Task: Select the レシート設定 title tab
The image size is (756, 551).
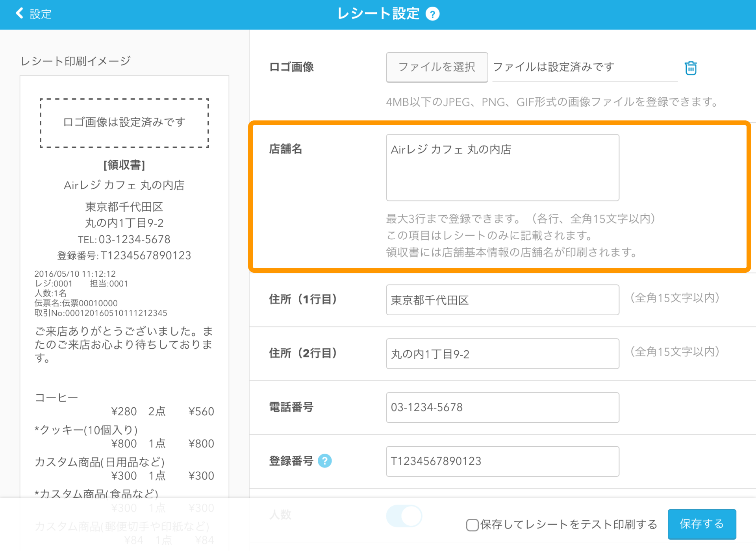Action: [377, 14]
